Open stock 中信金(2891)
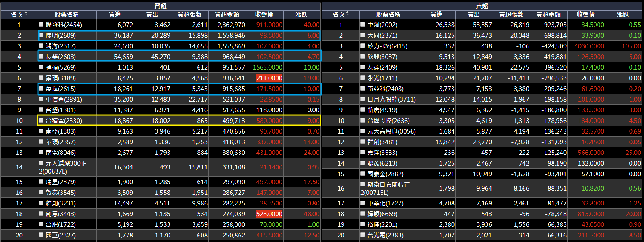Image resolution: width=644 pixels, height=242 pixels. click(x=64, y=99)
